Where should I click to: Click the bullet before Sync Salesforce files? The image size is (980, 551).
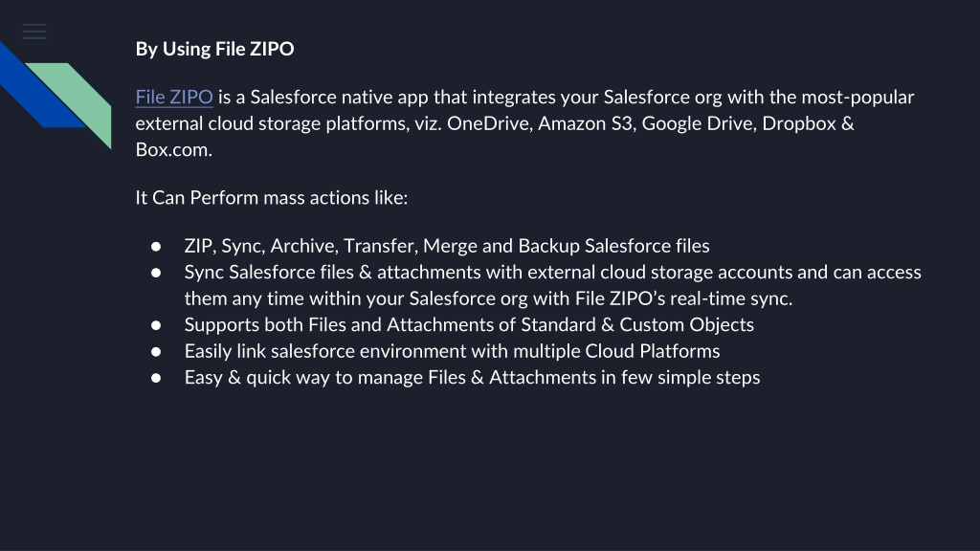(x=156, y=273)
